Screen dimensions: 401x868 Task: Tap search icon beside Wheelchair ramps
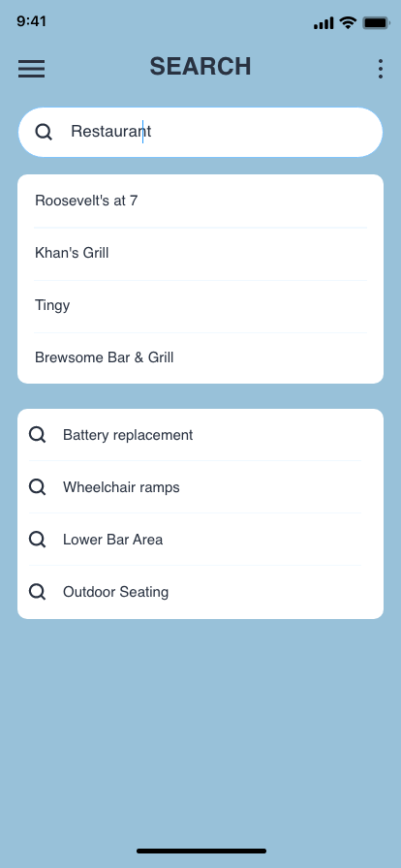[x=37, y=487]
